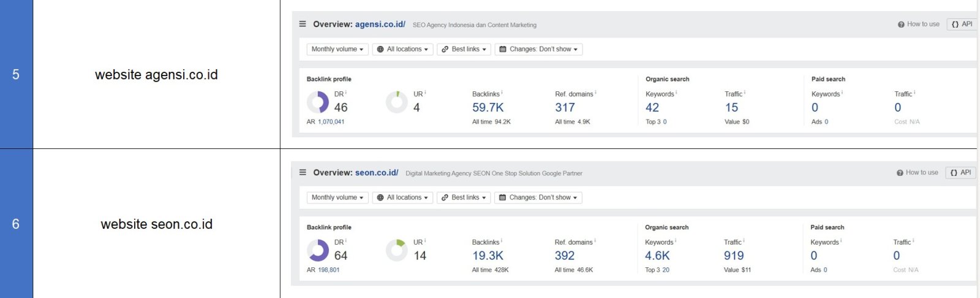Open hamburger menu beside agensi.co.id overview
Viewport: 980px width, 298px height.
[303, 24]
